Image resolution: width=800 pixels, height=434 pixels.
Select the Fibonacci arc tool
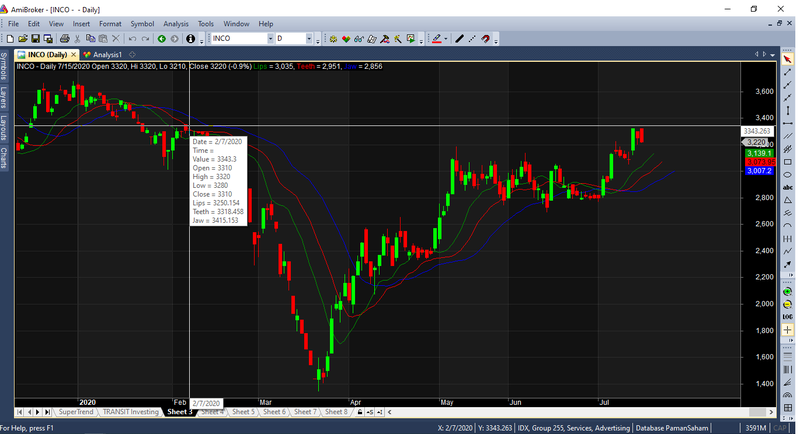pyautogui.click(x=788, y=394)
